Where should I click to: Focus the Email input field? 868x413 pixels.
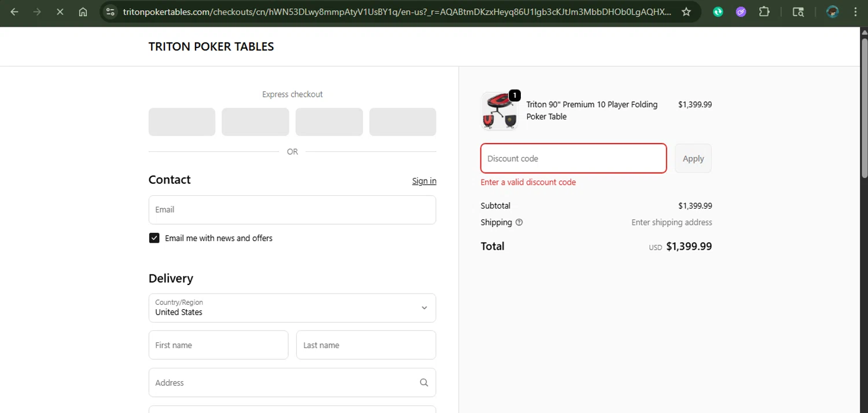point(292,210)
